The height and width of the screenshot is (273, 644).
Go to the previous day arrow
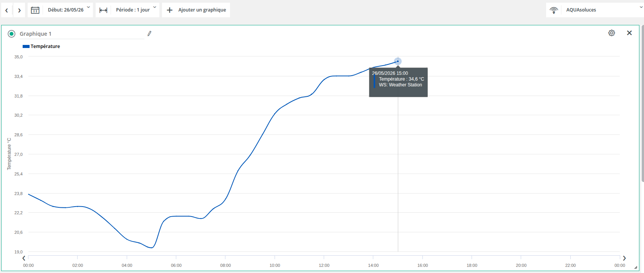(7, 10)
